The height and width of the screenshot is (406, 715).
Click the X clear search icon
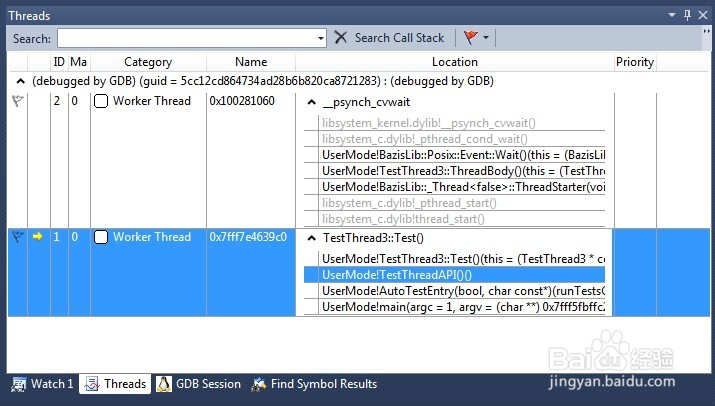coord(341,37)
